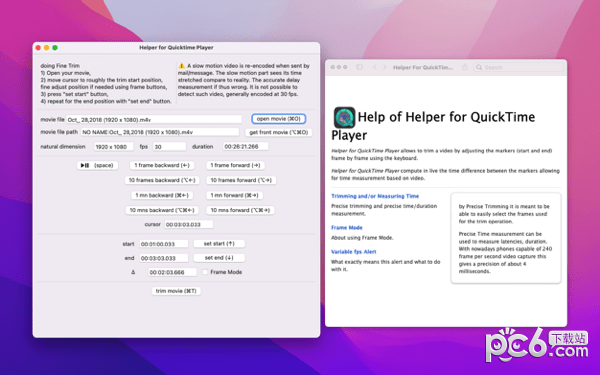Enable the Frame Mode checkbox
The image size is (600, 375).
click(x=205, y=272)
